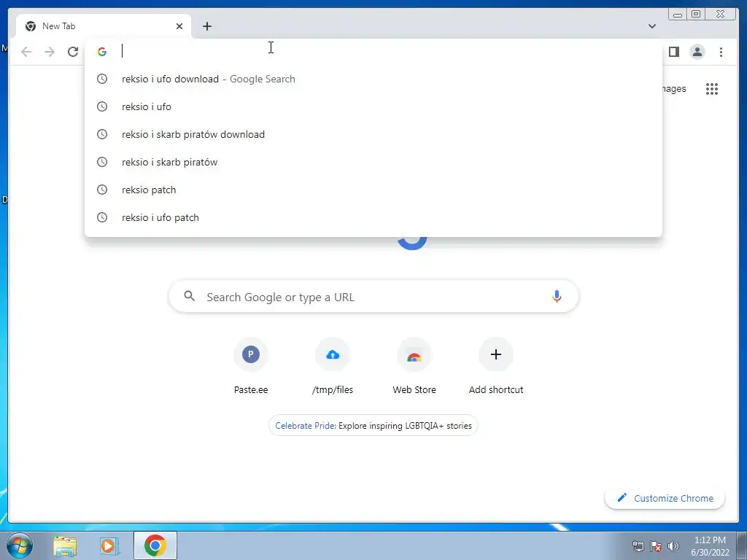Close the New Tab tab

(179, 26)
